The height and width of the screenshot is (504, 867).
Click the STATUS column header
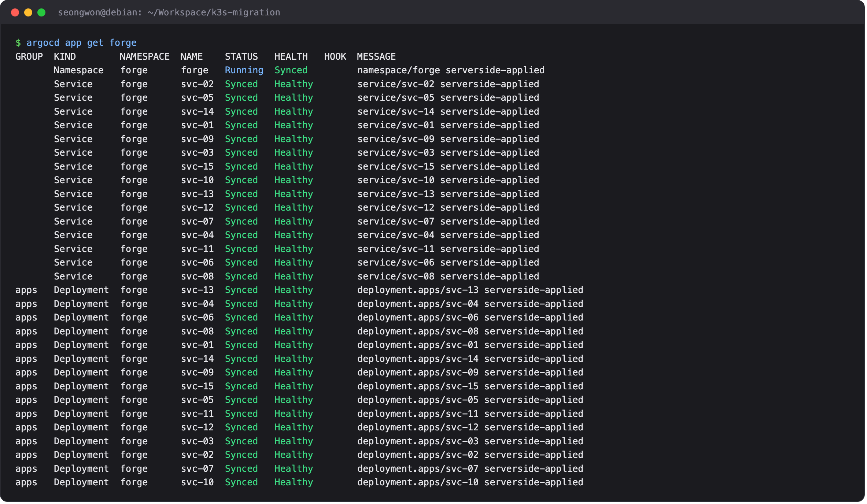(x=241, y=57)
